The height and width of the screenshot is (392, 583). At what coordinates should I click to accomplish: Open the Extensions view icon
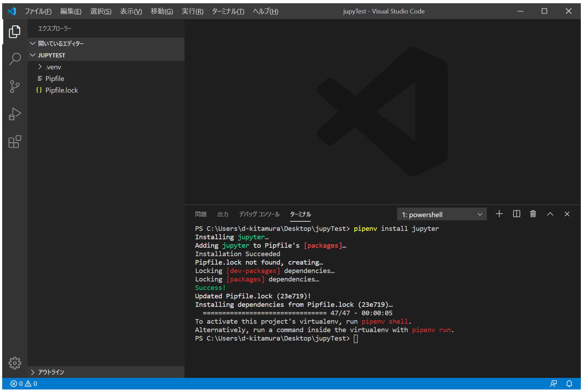pos(14,141)
